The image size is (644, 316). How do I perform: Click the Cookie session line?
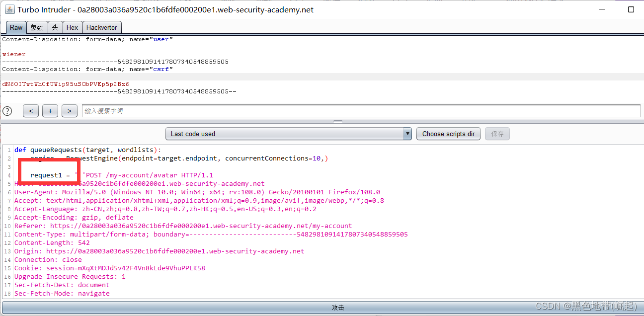point(110,268)
